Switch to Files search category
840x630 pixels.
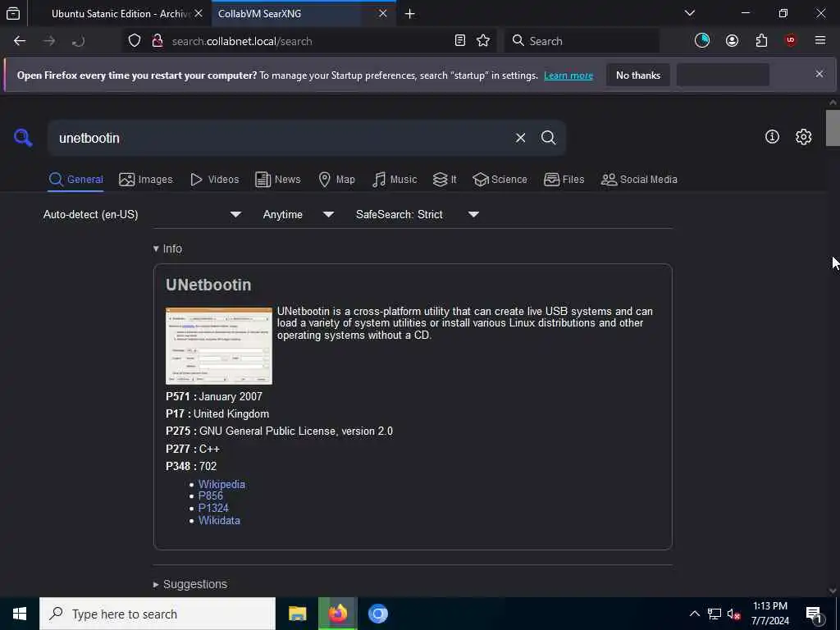[x=564, y=180]
